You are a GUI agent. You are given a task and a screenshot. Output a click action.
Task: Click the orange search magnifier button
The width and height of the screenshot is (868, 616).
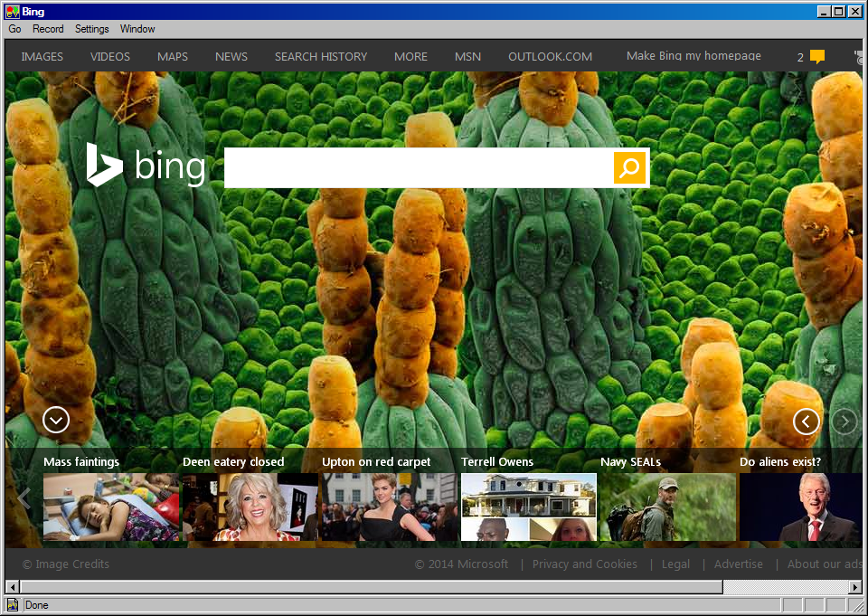(x=630, y=167)
